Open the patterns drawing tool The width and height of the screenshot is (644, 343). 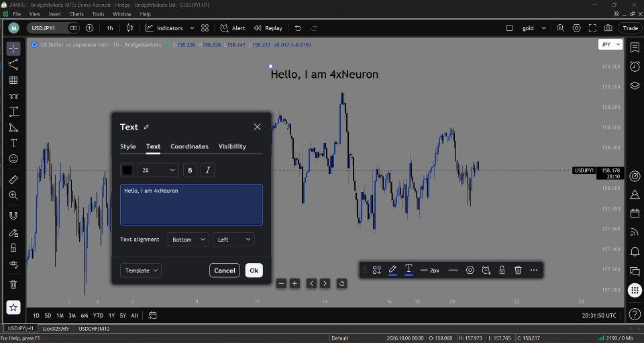pyautogui.click(x=13, y=96)
